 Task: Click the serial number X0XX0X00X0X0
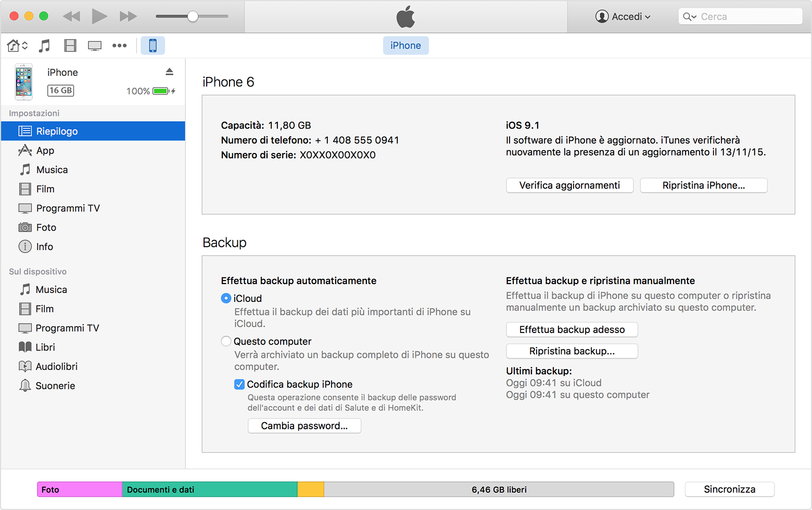338,155
